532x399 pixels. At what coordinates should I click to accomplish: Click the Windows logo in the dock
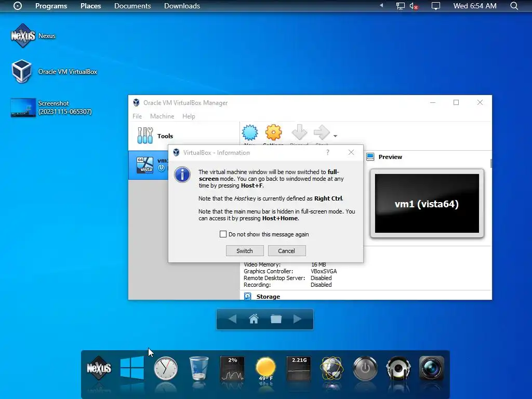[x=132, y=368]
